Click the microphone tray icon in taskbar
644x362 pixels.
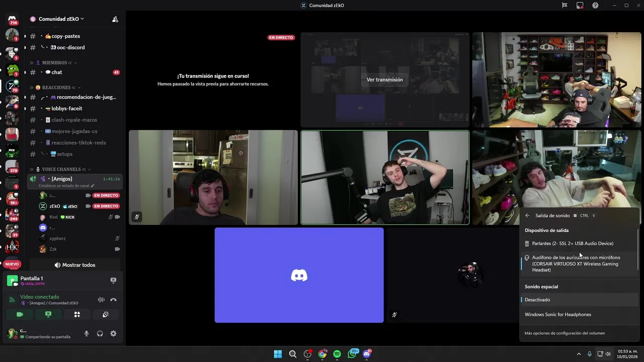click(x=589, y=354)
